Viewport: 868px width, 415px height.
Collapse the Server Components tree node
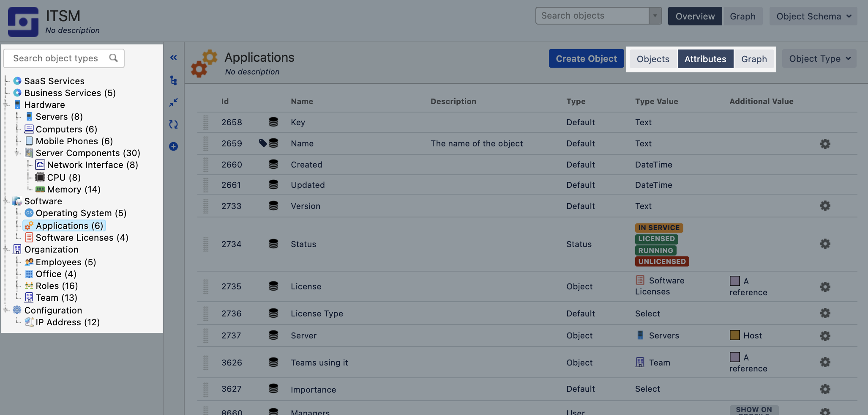point(17,153)
